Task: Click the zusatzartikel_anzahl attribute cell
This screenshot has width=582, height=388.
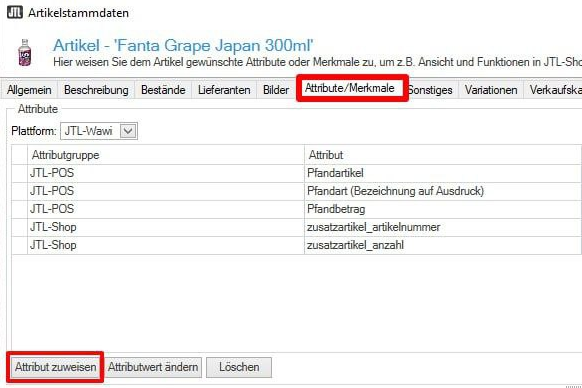Action: point(443,245)
